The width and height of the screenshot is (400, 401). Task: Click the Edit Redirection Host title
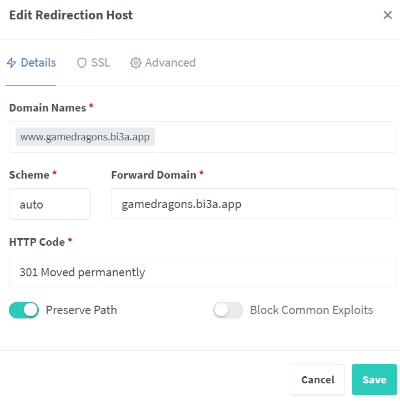[71, 15]
